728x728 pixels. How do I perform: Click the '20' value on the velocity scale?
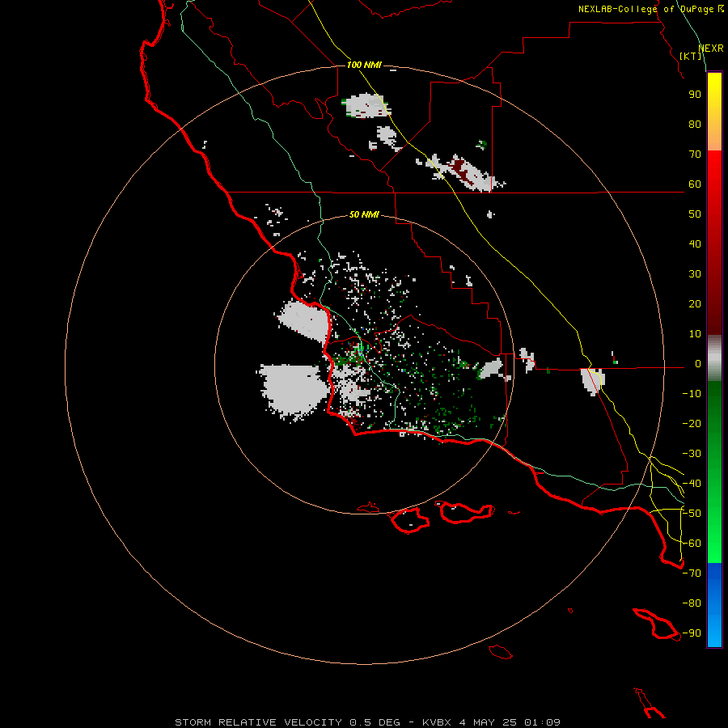click(695, 304)
